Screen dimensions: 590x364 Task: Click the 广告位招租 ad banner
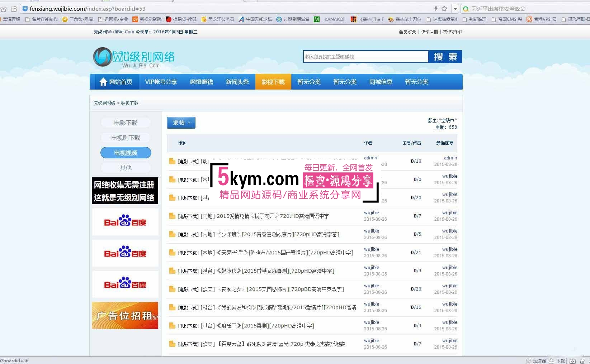[125, 315]
